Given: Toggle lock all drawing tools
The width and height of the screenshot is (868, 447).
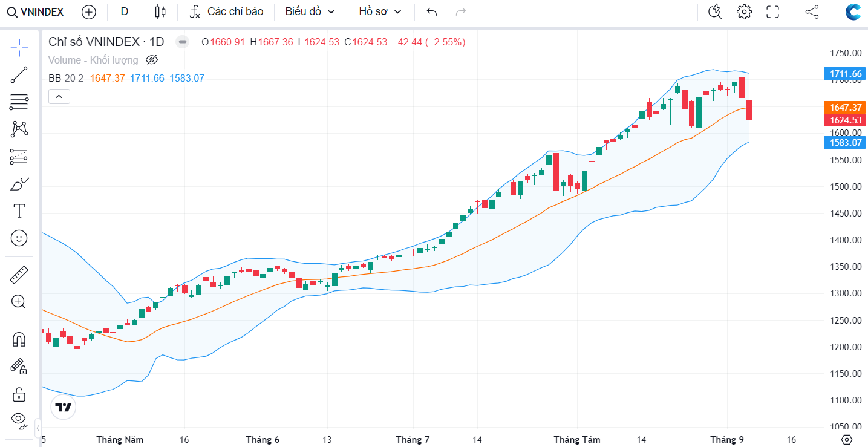Looking at the screenshot, I should click(19, 394).
